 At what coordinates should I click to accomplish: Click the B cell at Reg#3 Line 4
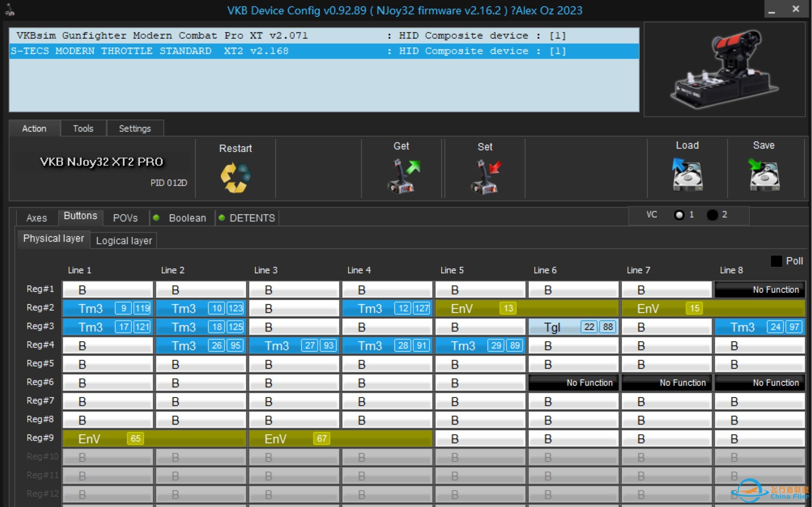[x=387, y=327]
